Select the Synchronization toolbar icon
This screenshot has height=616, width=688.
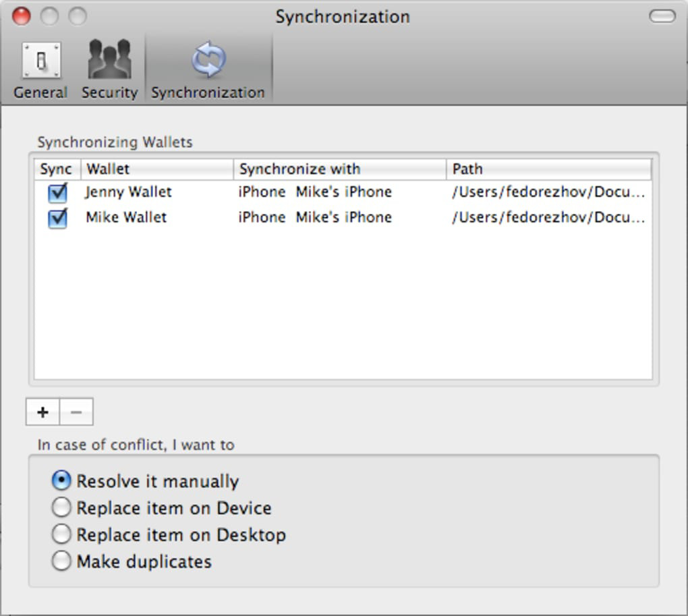pos(208,70)
